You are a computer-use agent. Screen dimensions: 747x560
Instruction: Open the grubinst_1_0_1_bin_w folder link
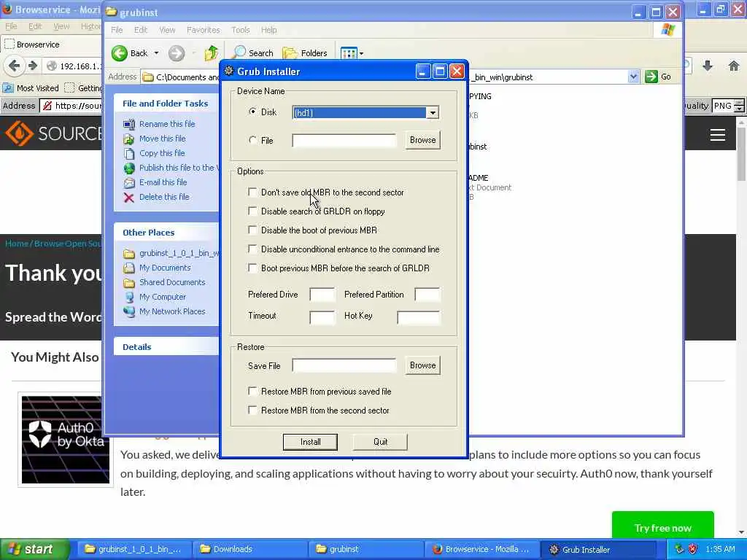(179, 253)
